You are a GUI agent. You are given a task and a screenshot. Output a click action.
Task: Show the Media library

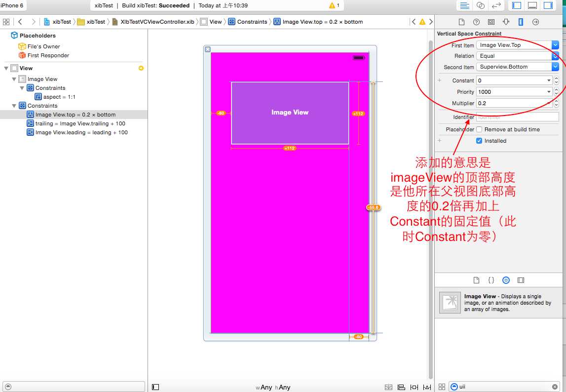(x=521, y=280)
